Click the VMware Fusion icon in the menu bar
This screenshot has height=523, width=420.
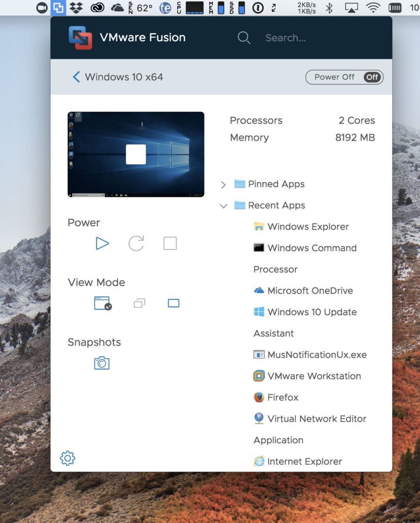point(58,7)
